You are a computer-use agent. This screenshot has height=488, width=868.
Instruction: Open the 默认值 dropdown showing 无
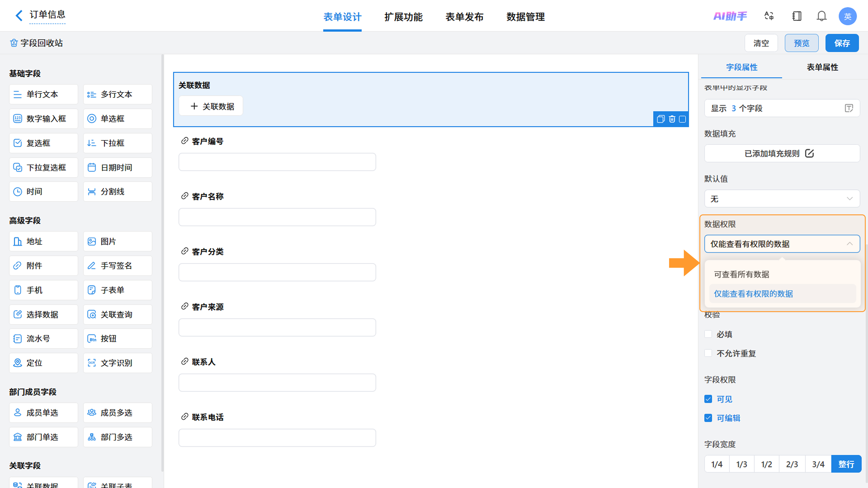point(782,199)
